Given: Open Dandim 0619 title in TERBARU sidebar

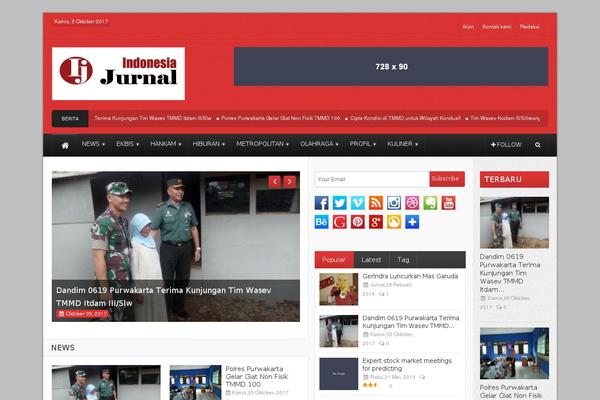Looking at the screenshot, I should 510,273.
